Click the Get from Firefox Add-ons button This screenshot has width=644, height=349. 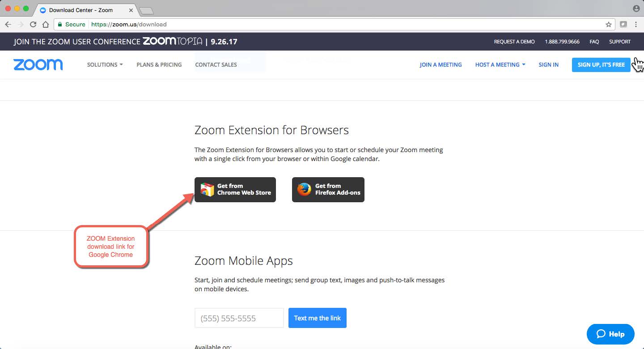[x=328, y=189]
